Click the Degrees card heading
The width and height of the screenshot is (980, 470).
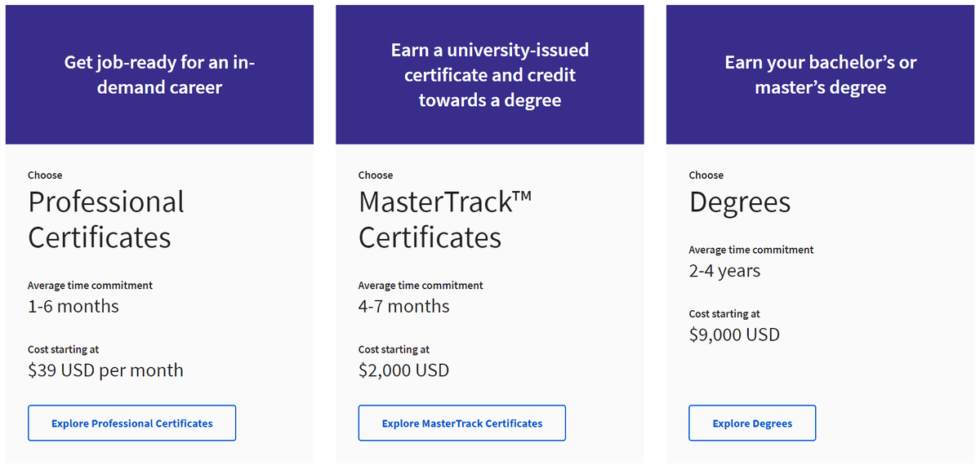(x=740, y=202)
